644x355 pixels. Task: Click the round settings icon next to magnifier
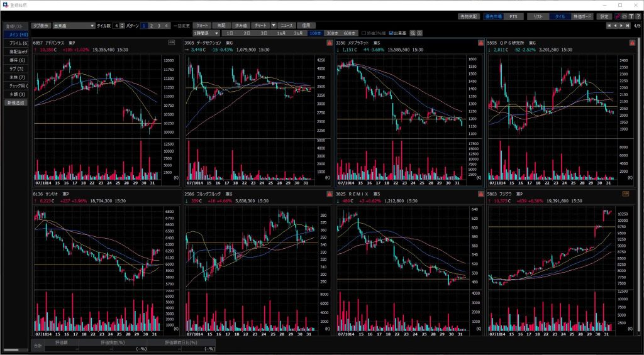tap(419, 33)
